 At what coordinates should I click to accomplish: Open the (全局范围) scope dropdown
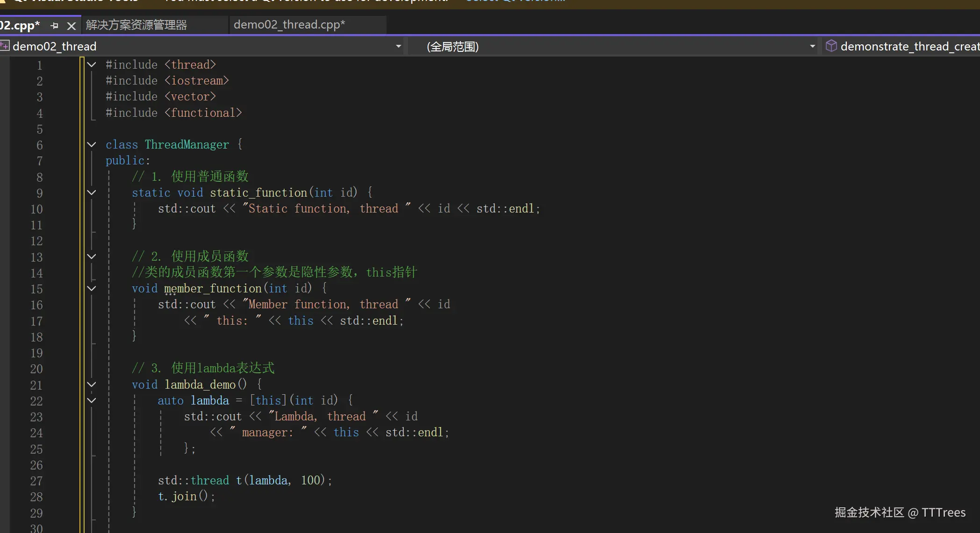tap(812, 46)
